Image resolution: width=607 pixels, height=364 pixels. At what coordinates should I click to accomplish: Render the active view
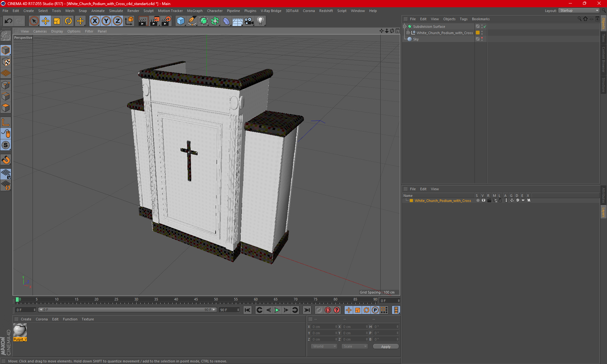tap(143, 21)
